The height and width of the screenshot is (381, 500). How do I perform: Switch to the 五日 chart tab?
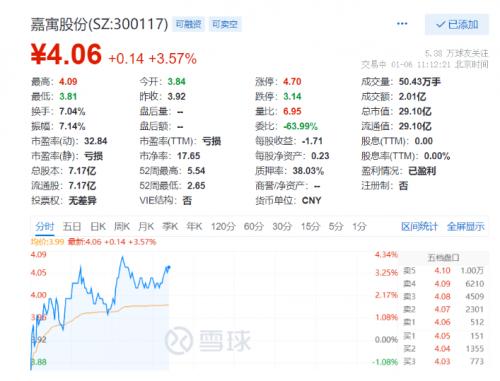[x=72, y=227]
